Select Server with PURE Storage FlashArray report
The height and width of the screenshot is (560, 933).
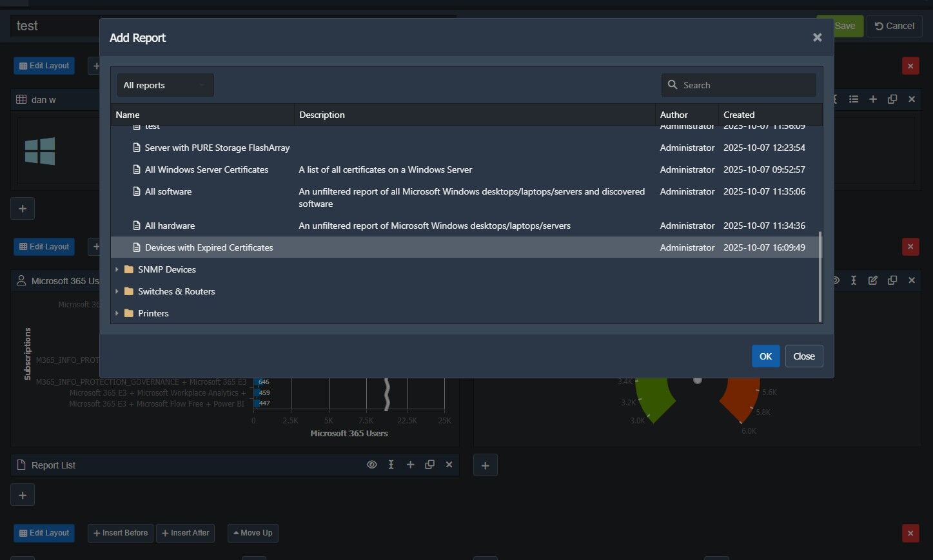pos(217,148)
